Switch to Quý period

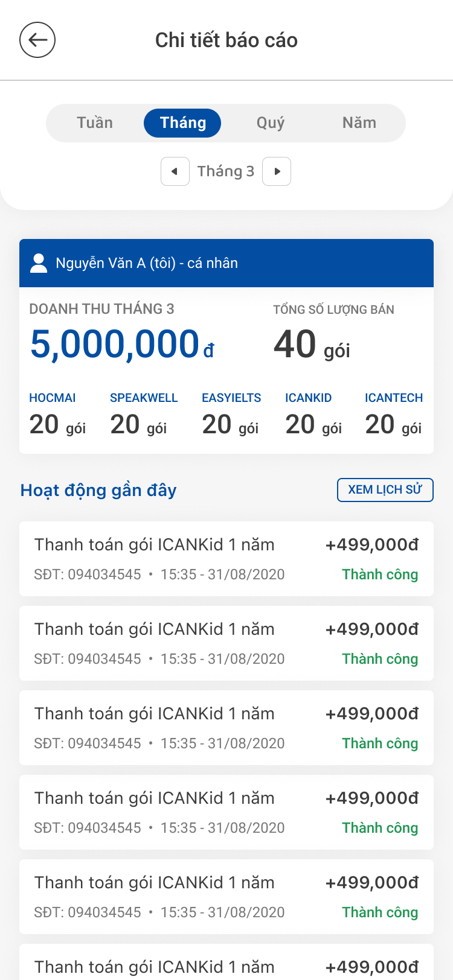271,122
